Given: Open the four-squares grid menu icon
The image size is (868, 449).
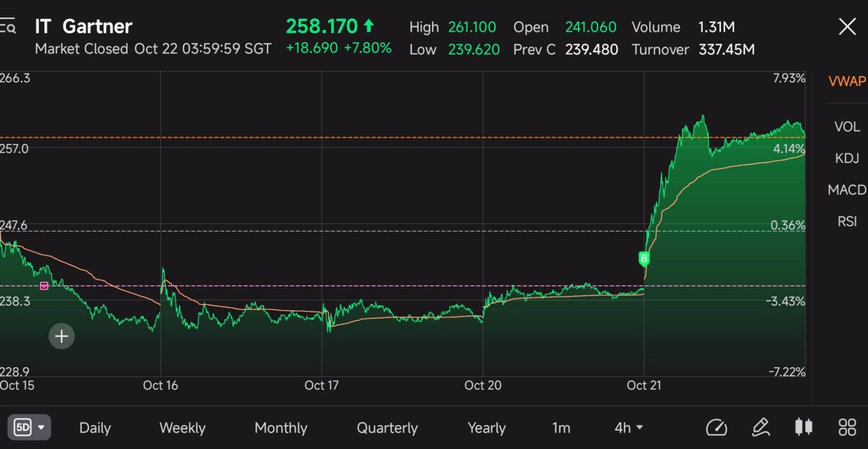Looking at the screenshot, I should 847,427.
